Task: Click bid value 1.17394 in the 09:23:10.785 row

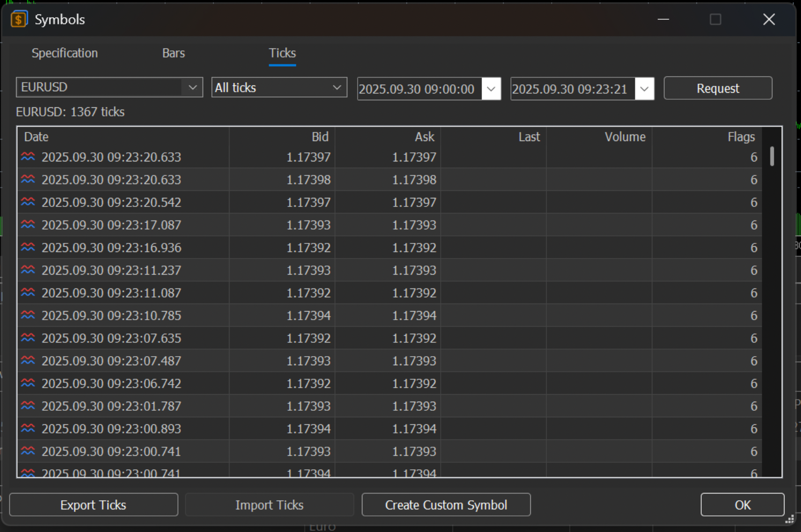Action: [308, 315]
